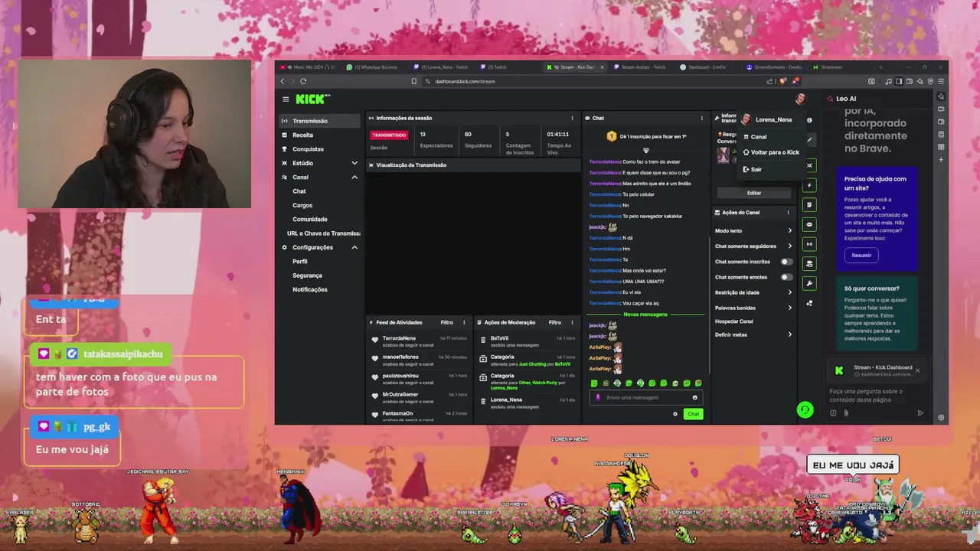Add a new sidebar item with plus icon
Image resolution: width=980 pixels, height=551 pixels.
941,160
